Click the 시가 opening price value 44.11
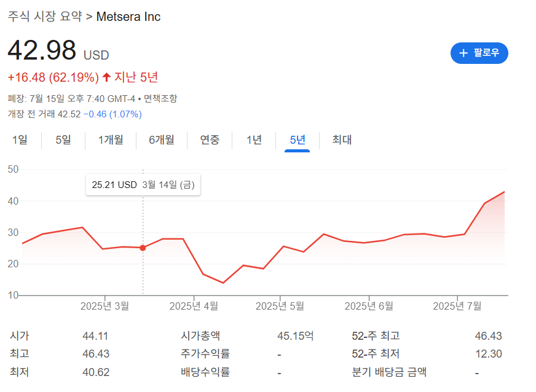Screen dimensions: 536x392 (95, 336)
